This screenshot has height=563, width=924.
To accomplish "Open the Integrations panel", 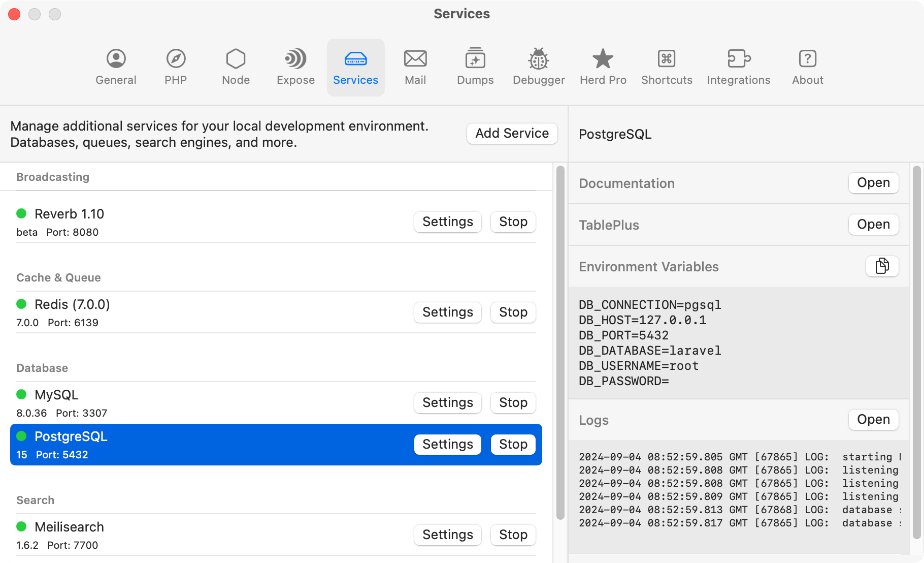I will pyautogui.click(x=739, y=67).
